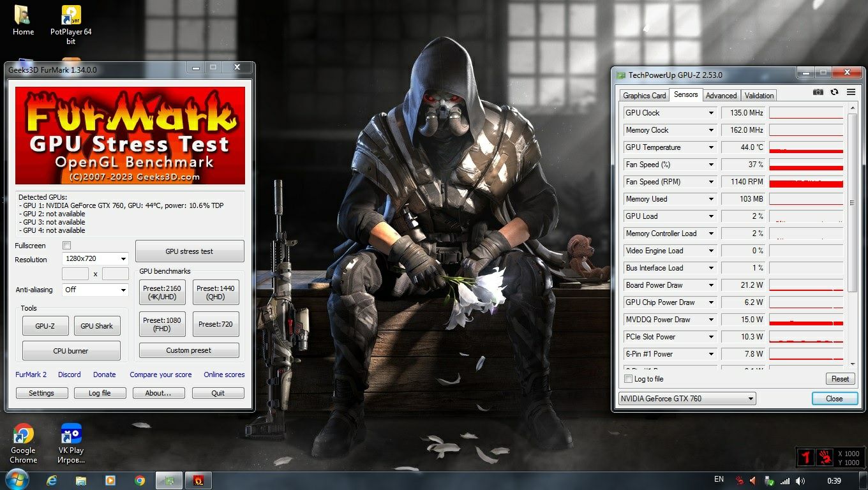Image resolution: width=868 pixels, height=490 pixels.
Task: Click the volume speaker tray icon
Action: click(800, 480)
